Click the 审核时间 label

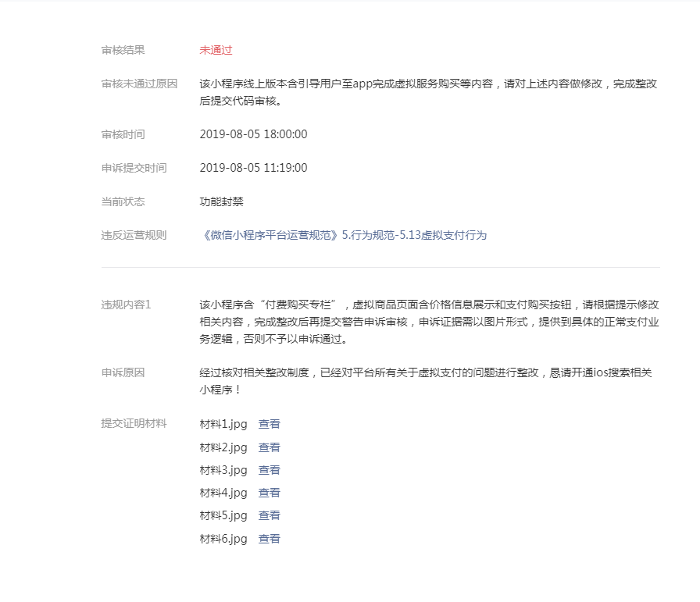click(123, 134)
